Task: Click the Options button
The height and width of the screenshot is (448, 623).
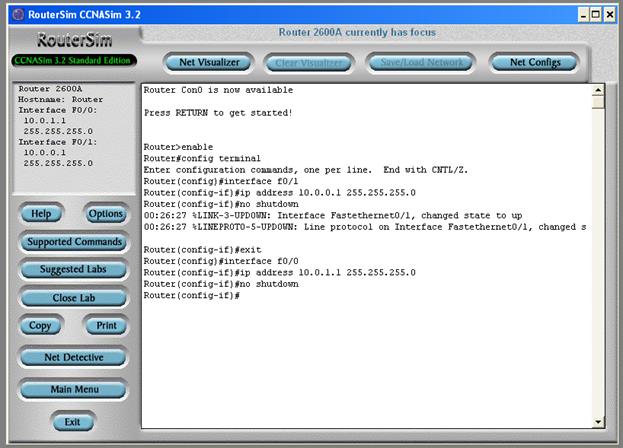Action: [105, 214]
